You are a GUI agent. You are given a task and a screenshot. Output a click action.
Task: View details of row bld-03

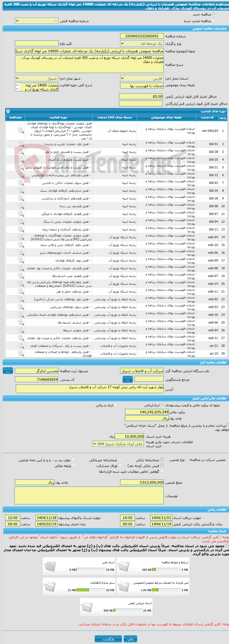[x=21, y=182]
